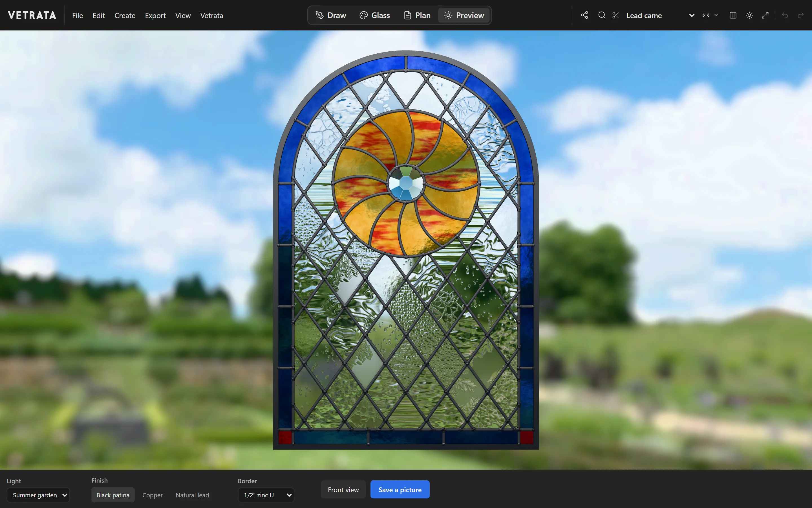Open the File menu

78,16
